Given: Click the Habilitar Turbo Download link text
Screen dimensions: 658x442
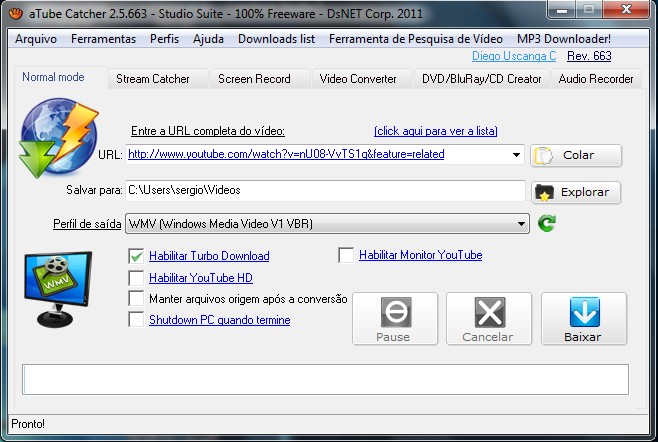Looking at the screenshot, I should coord(209,256).
